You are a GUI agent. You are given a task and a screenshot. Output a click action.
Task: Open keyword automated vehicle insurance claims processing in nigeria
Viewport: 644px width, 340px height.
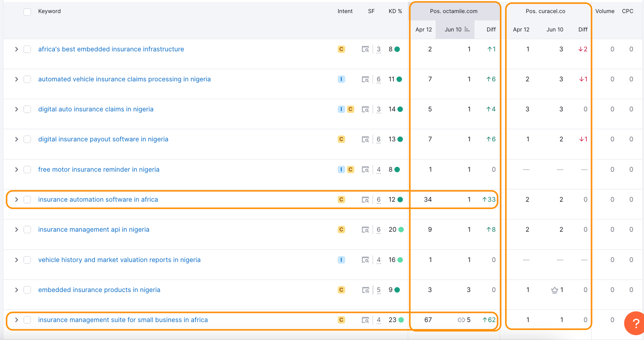tap(124, 79)
